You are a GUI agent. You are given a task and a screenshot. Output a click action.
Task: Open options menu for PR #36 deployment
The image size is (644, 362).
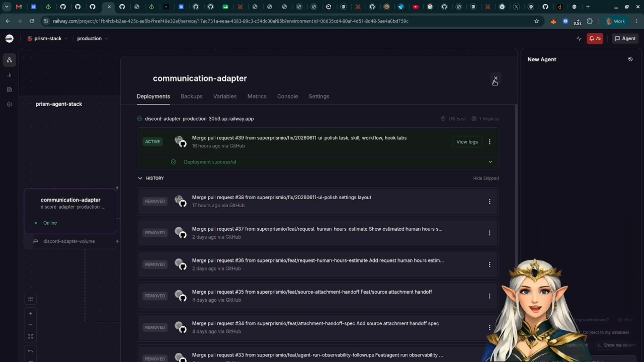490,264
